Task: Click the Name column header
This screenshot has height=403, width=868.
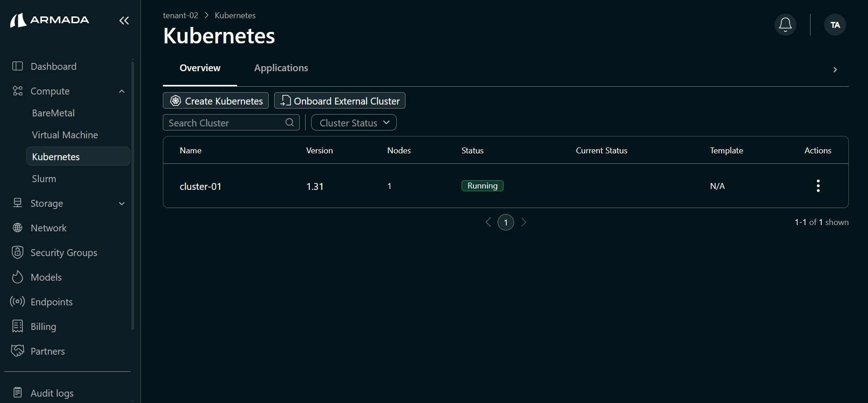Action: coord(190,150)
